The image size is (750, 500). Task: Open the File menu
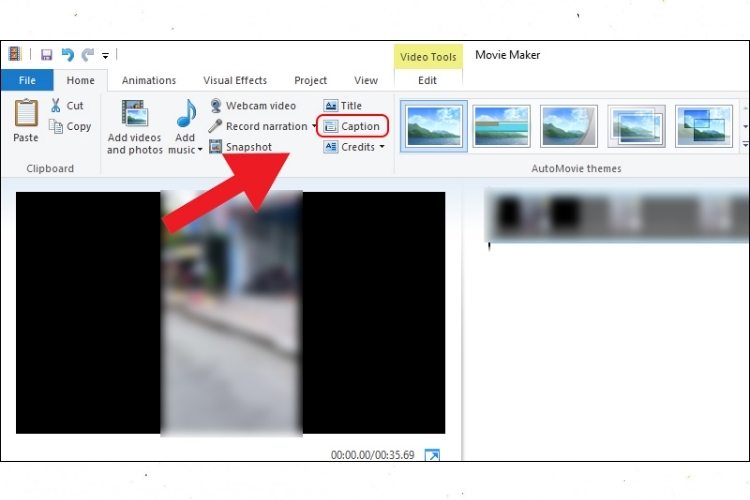(27, 80)
